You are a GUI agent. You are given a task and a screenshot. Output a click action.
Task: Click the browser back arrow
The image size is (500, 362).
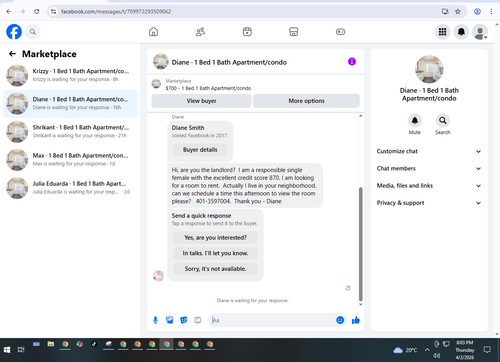9,12
